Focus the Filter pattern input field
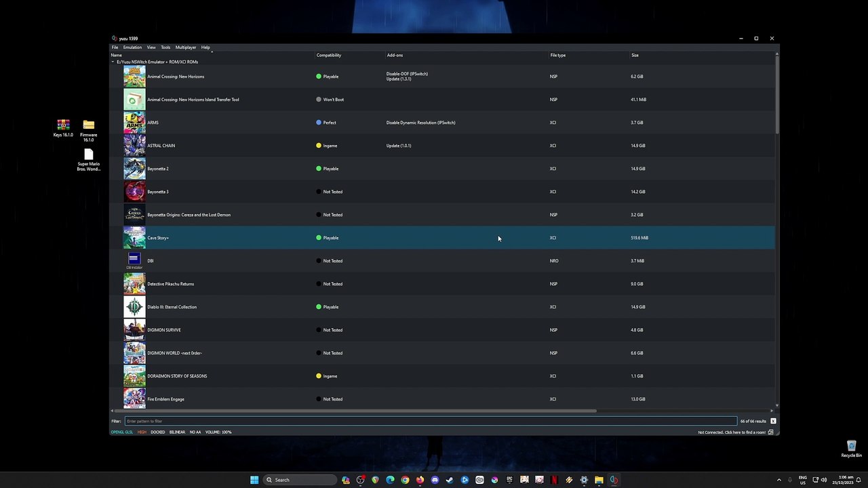The height and width of the screenshot is (488, 868). [x=431, y=421]
